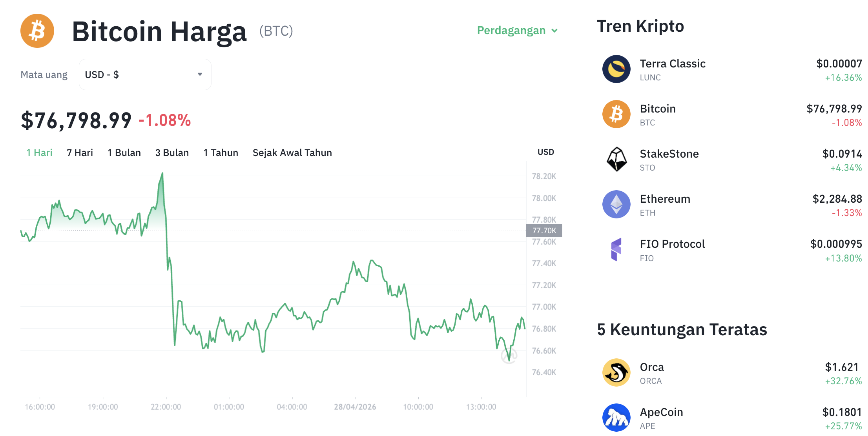The image size is (868, 436).
Task: Click the Bitcoin logo in the page header
Action: pyautogui.click(x=37, y=31)
